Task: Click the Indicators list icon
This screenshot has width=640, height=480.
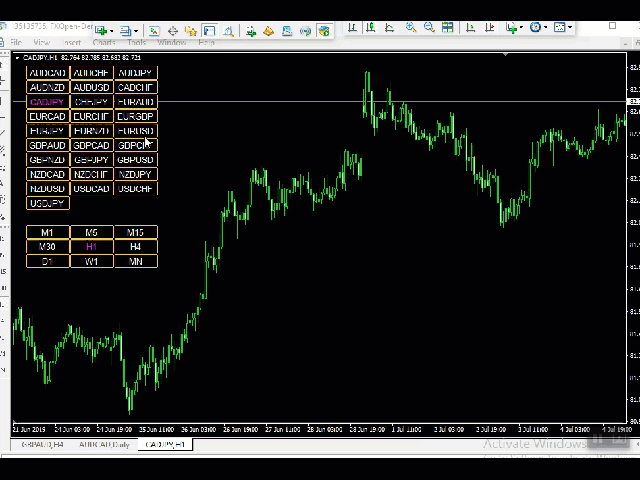Action: click(x=511, y=27)
